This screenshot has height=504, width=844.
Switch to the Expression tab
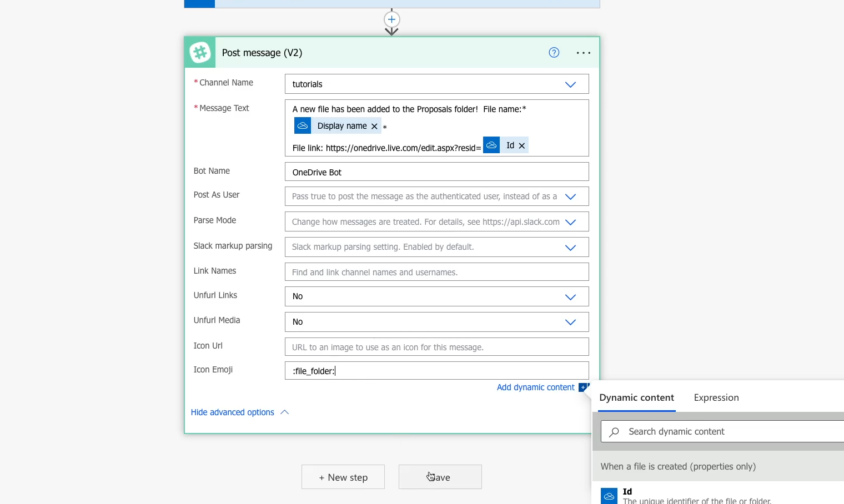(716, 398)
